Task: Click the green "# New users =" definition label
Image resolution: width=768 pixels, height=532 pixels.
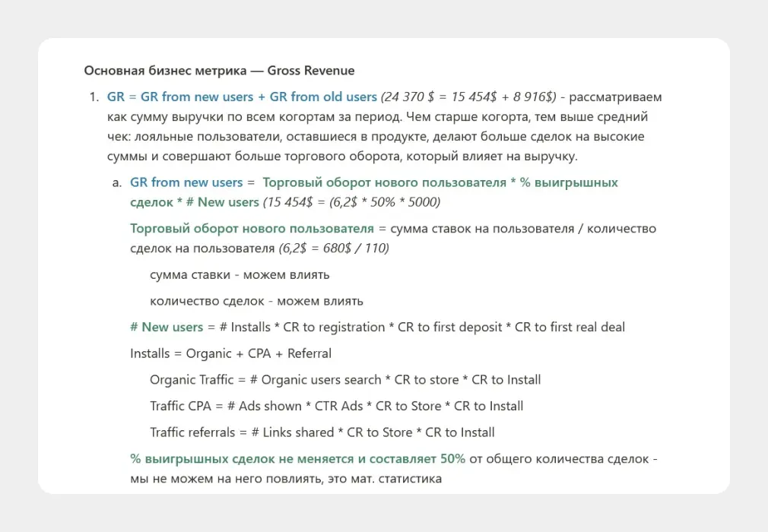Action: click(172, 327)
